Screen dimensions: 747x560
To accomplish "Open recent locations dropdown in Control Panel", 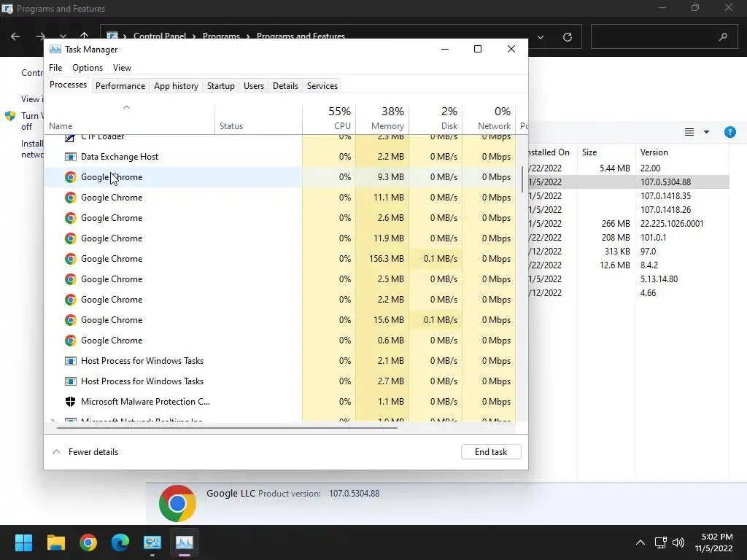I will pos(63,36).
